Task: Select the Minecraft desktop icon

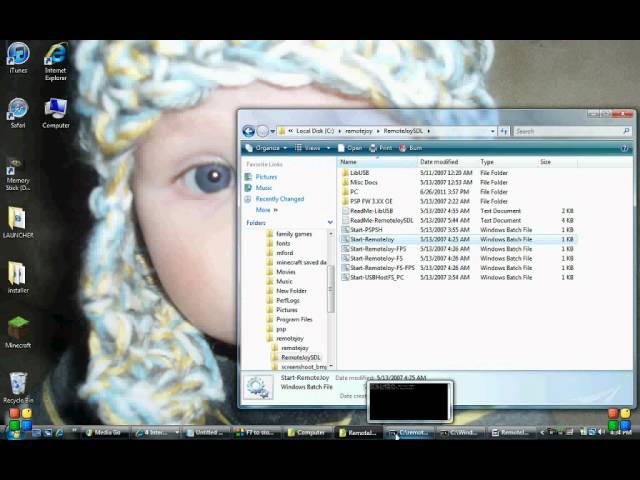Action: [18, 332]
